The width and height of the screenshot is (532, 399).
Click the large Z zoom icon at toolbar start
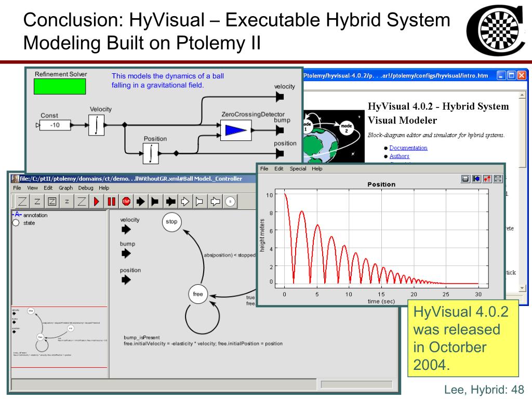click(x=22, y=202)
